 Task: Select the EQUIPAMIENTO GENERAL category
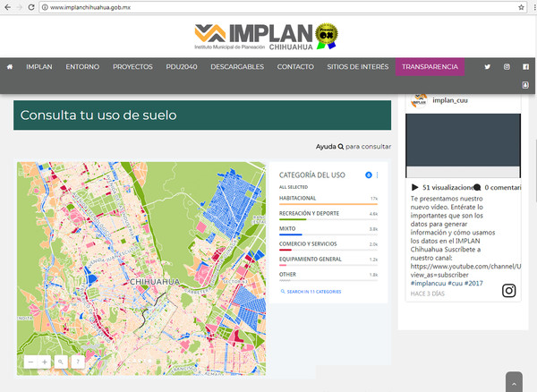click(x=328, y=260)
